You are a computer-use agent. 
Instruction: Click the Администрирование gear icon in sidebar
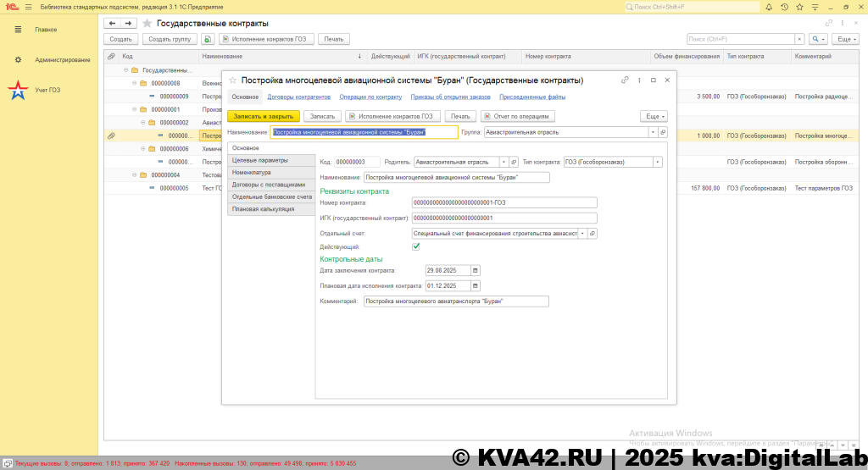pyautogui.click(x=18, y=60)
